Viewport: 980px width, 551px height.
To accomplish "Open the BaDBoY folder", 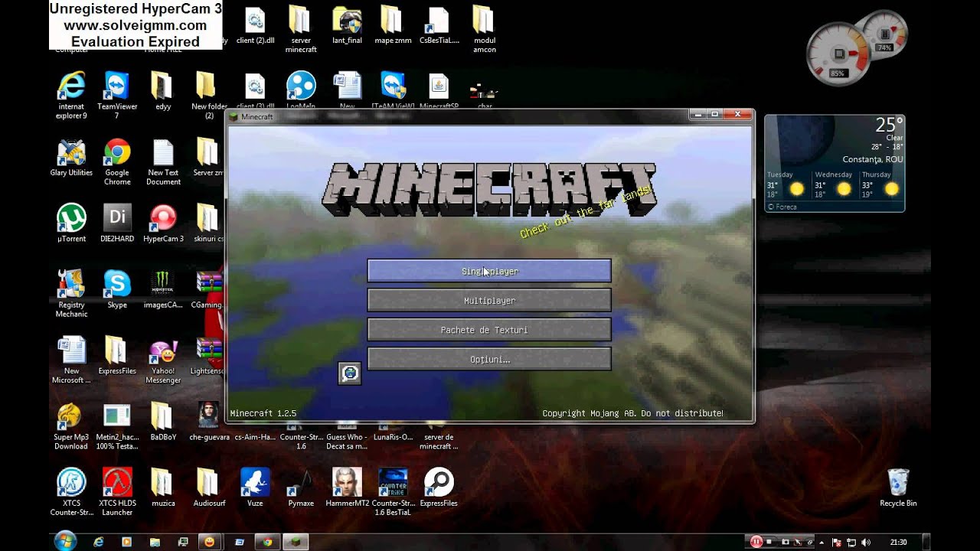I will [x=163, y=421].
